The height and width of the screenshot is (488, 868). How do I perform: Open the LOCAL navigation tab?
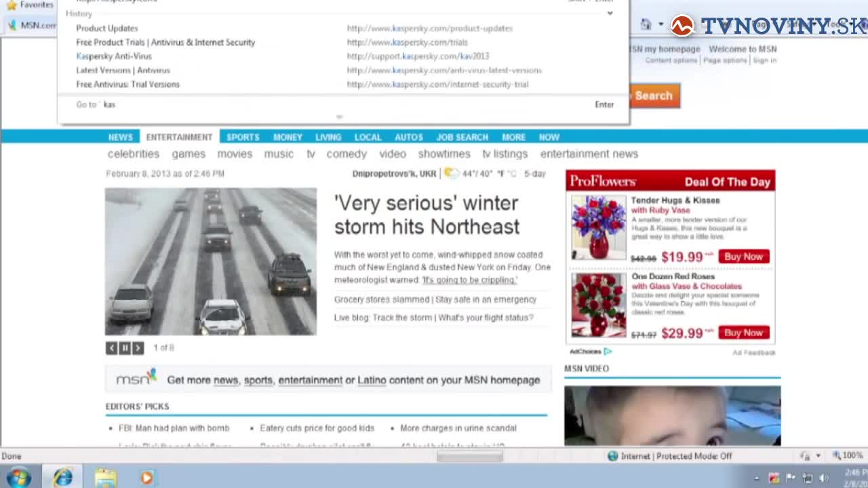click(x=368, y=137)
